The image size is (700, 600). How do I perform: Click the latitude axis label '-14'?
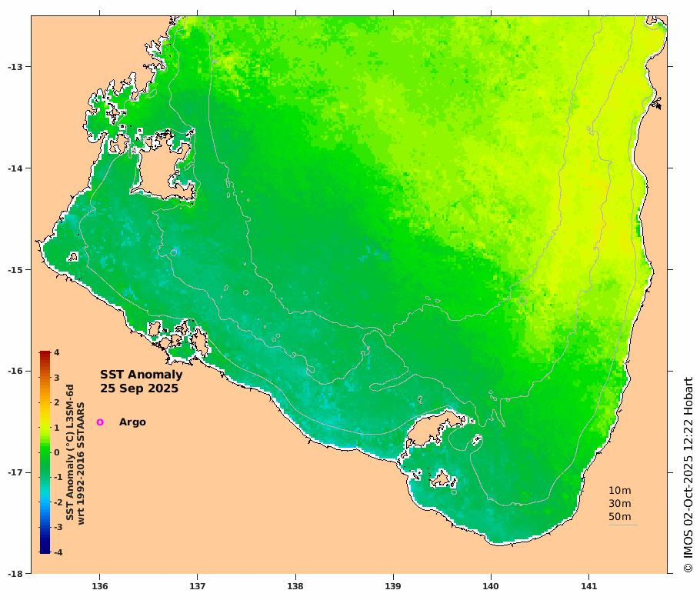[14, 168]
